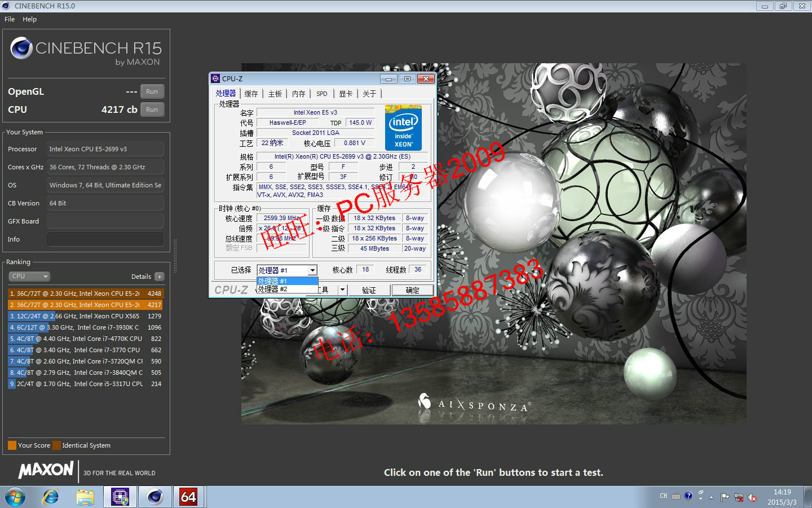This screenshot has height=508, width=812.
Task: Open the taskbar clock showing 14:19
Action: pyautogui.click(x=782, y=497)
